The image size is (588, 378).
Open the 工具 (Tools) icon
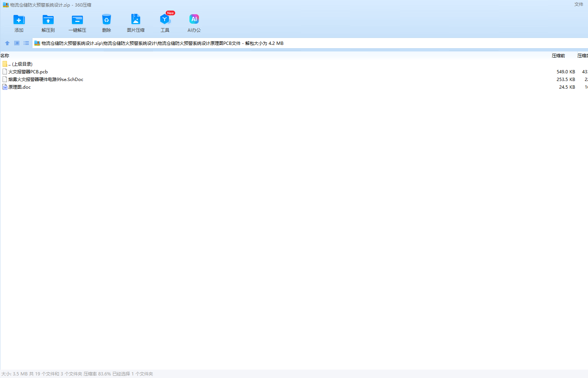(165, 20)
